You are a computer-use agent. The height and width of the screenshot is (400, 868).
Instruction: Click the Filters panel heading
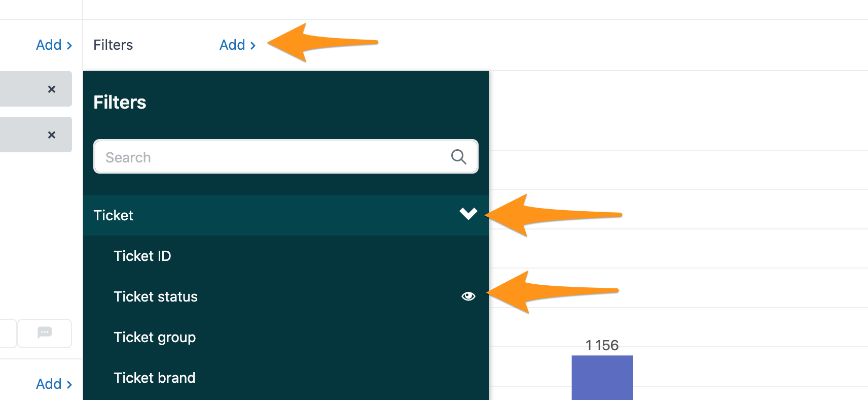tap(120, 103)
